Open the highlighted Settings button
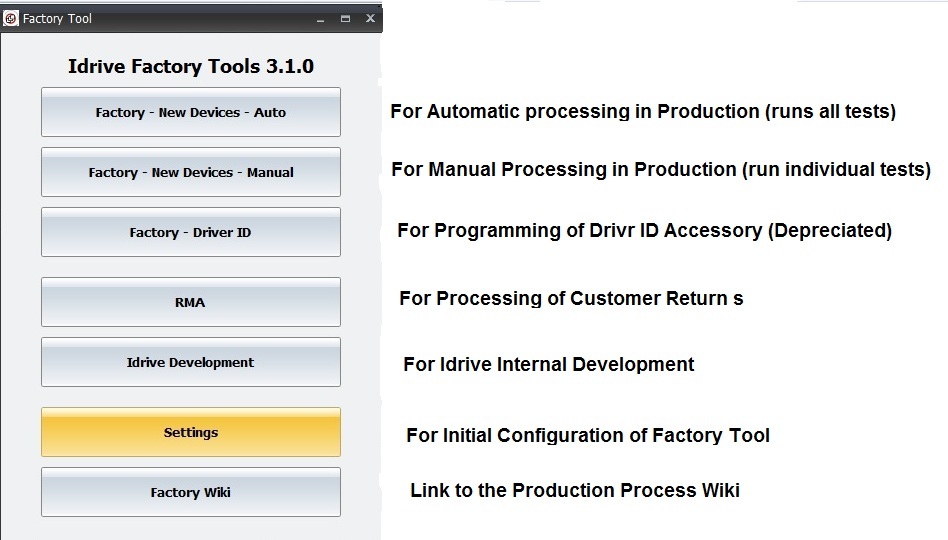Image resolution: width=948 pixels, height=540 pixels. [x=190, y=432]
